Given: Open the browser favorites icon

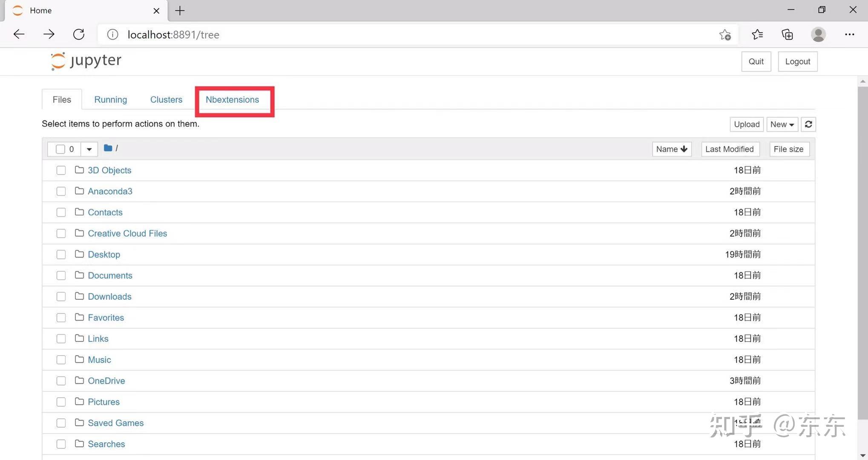Looking at the screenshot, I should tap(757, 34).
